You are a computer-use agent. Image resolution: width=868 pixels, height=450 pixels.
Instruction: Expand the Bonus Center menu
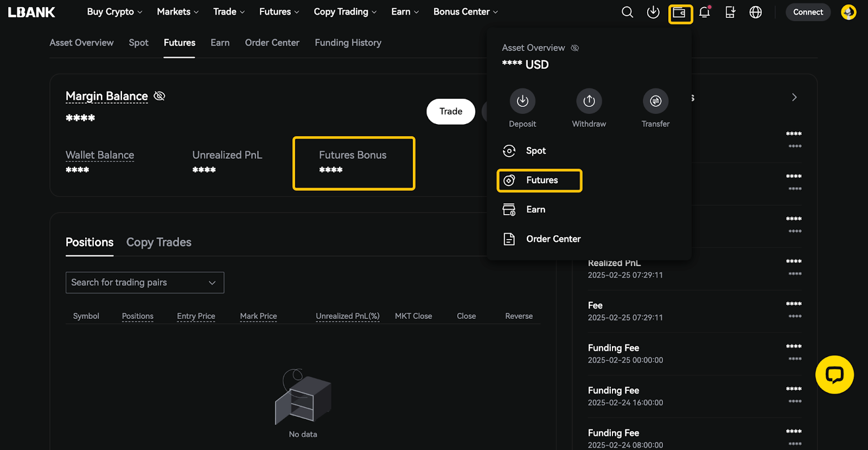tap(465, 12)
